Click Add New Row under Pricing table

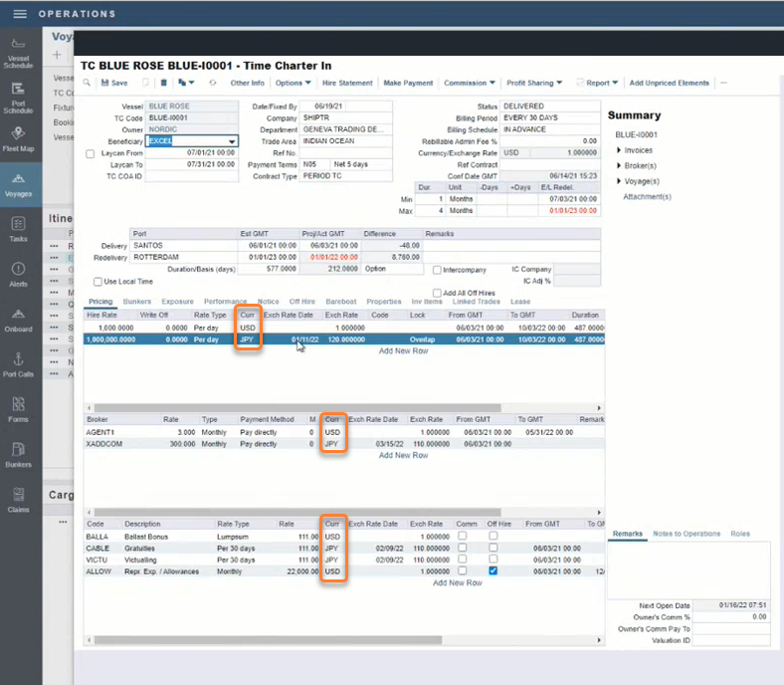[x=403, y=351]
